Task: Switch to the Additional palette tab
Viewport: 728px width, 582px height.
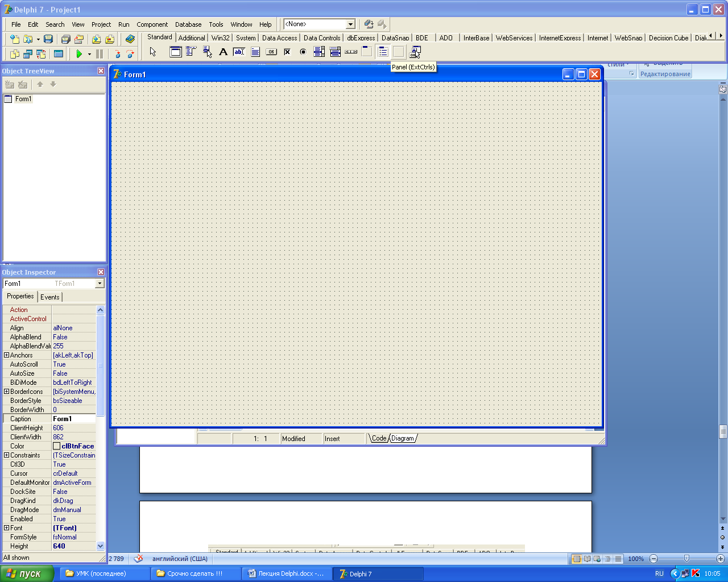Action: pos(192,38)
